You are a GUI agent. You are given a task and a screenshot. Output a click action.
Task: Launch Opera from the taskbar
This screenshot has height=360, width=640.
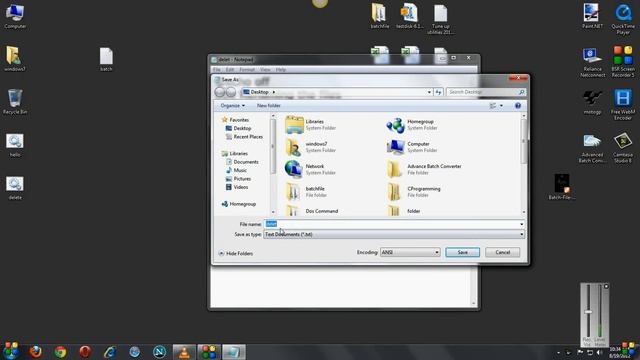[x=85, y=351]
